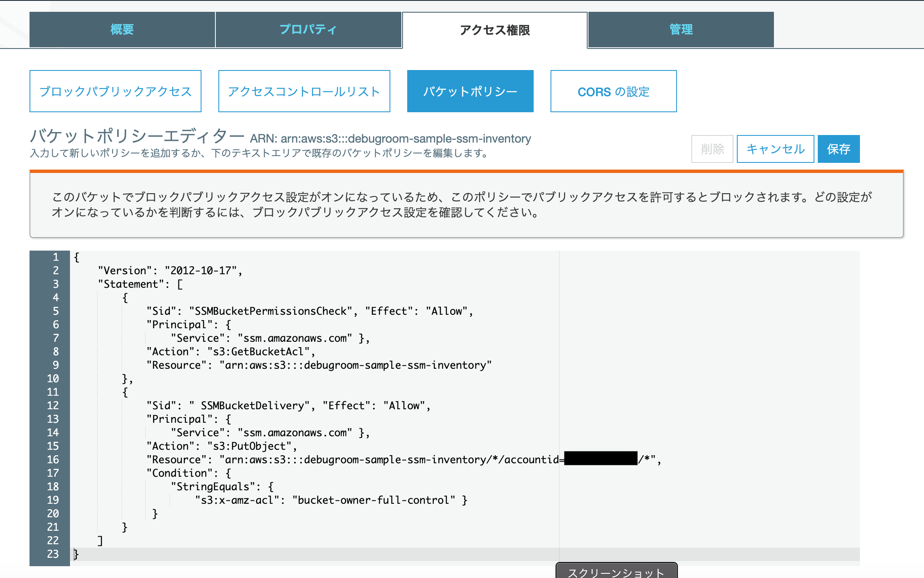Image resolution: width=924 pixels, height=578 pixels.
Task: Click the Service line on line 14
Action: tap(270, 432)
